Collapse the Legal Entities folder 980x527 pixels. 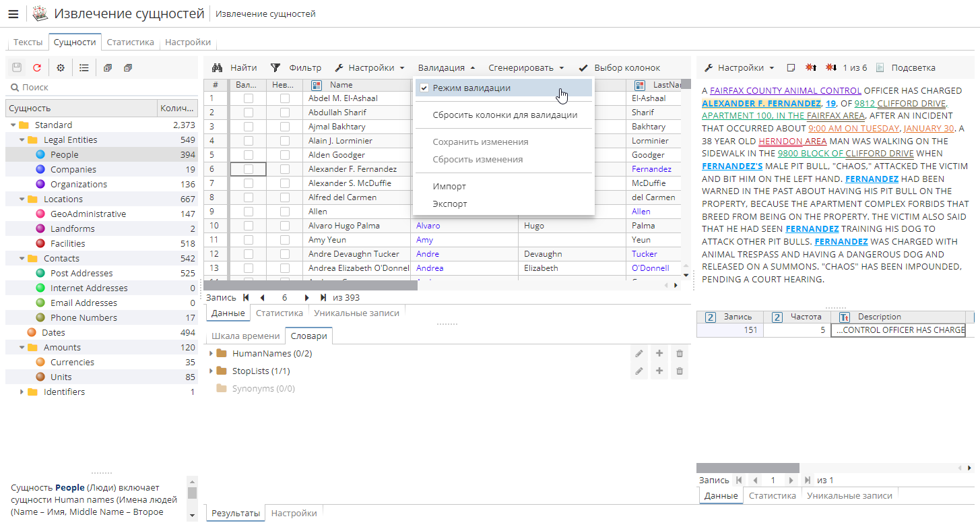coord(22,140)
